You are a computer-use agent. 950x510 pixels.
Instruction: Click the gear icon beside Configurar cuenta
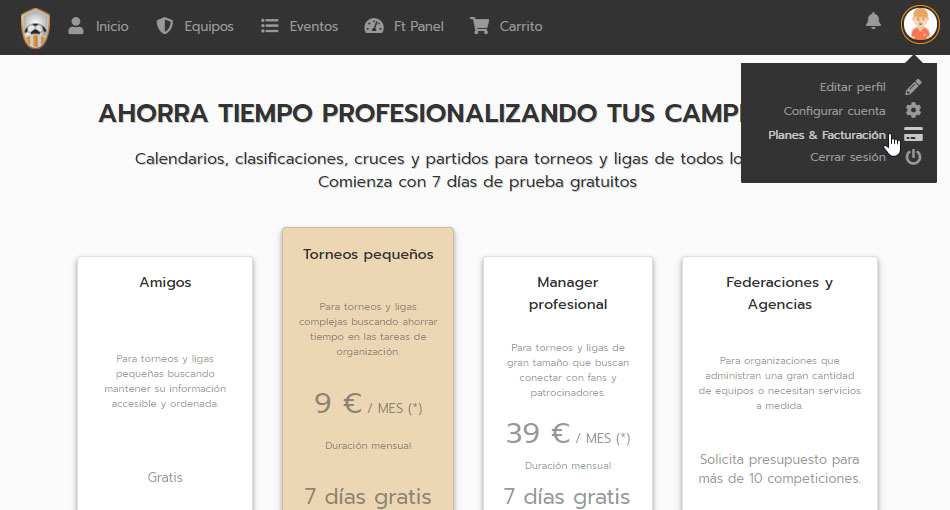(913, 111)
